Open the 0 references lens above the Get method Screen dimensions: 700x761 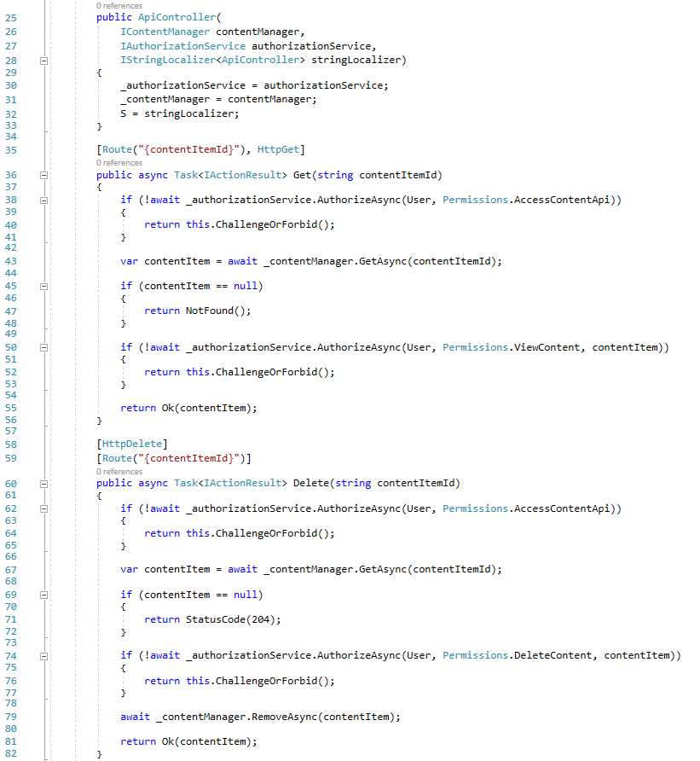(119, 163)
